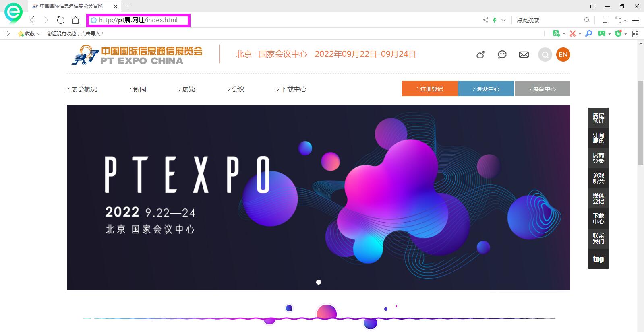The image size is (644, 332).
Task: Click the address bar URL field
Action: (x=138, y=20)
